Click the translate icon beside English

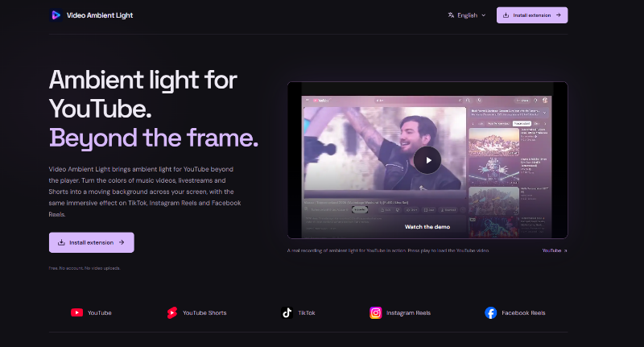(451, 15)
